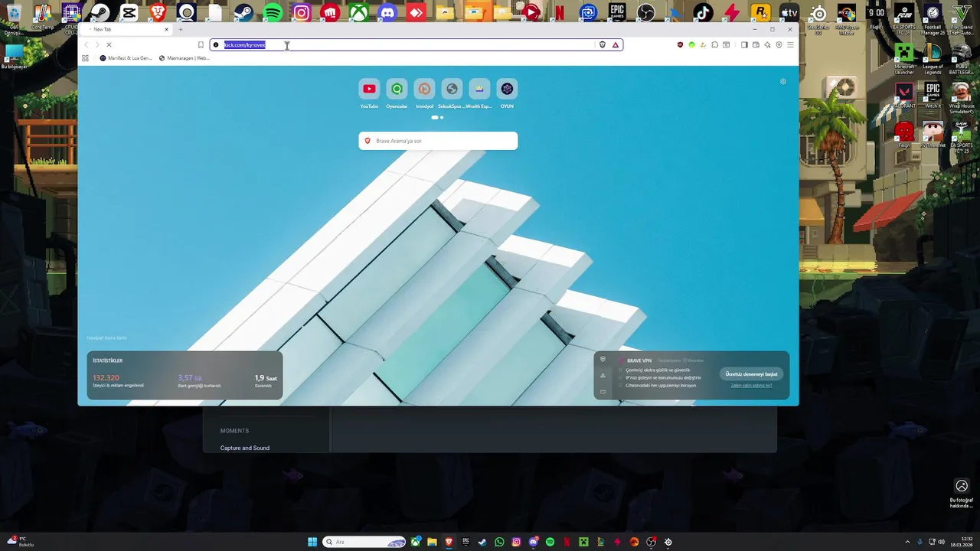
Task: Open the Leo AI sparkle icon
Action: click(x=767, y=45)
